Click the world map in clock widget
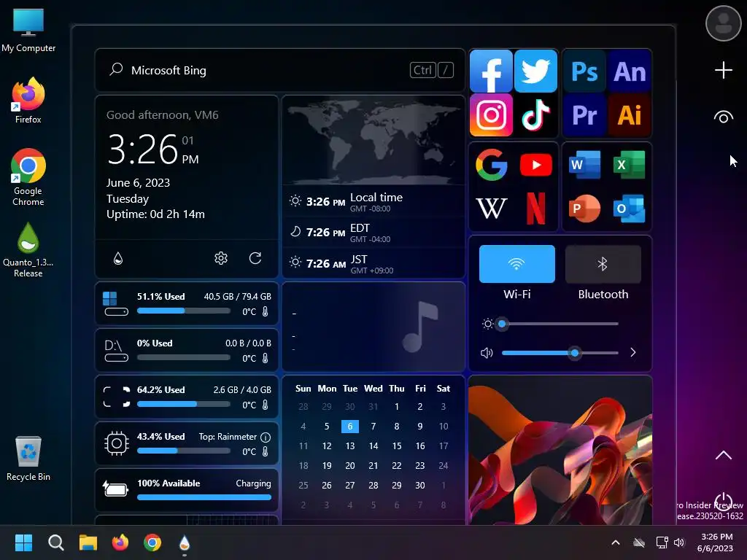 tap(373, 140)
